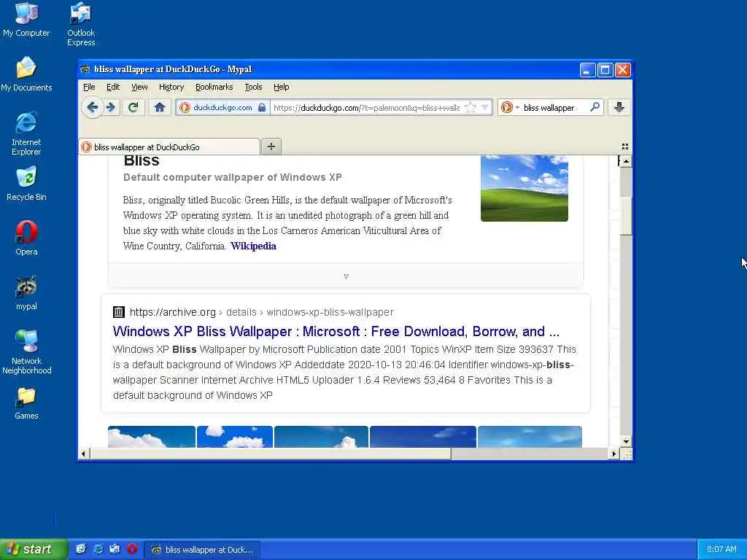Minimize the Mypal browser window
Viewport: 747px width, 560px height.
(587, 70)
